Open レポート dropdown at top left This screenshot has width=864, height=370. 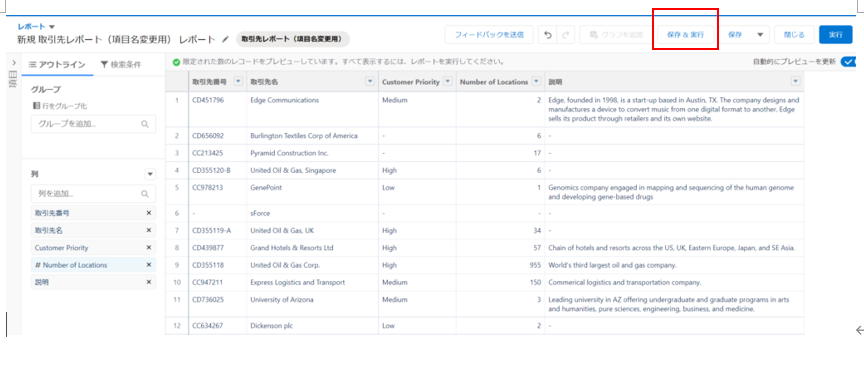point(52,26)
